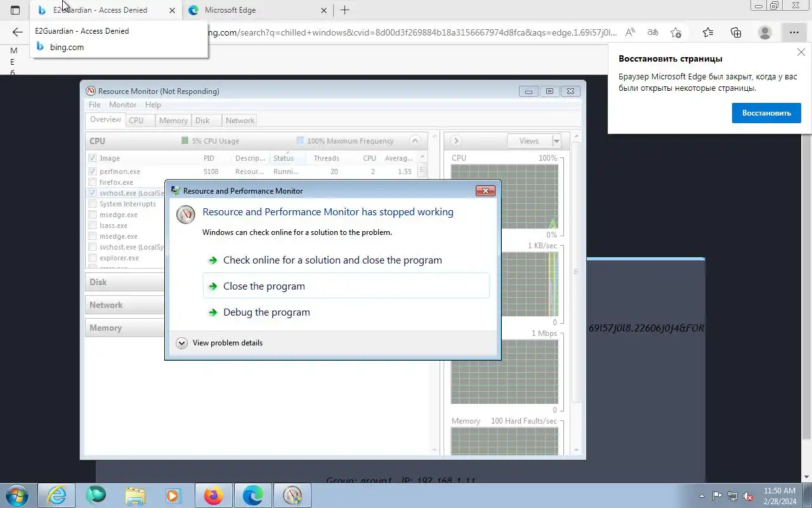Viewport: 812px width, 508px height.
Task: Toggle the Image select-all checkbox
Action: [93, 158]
